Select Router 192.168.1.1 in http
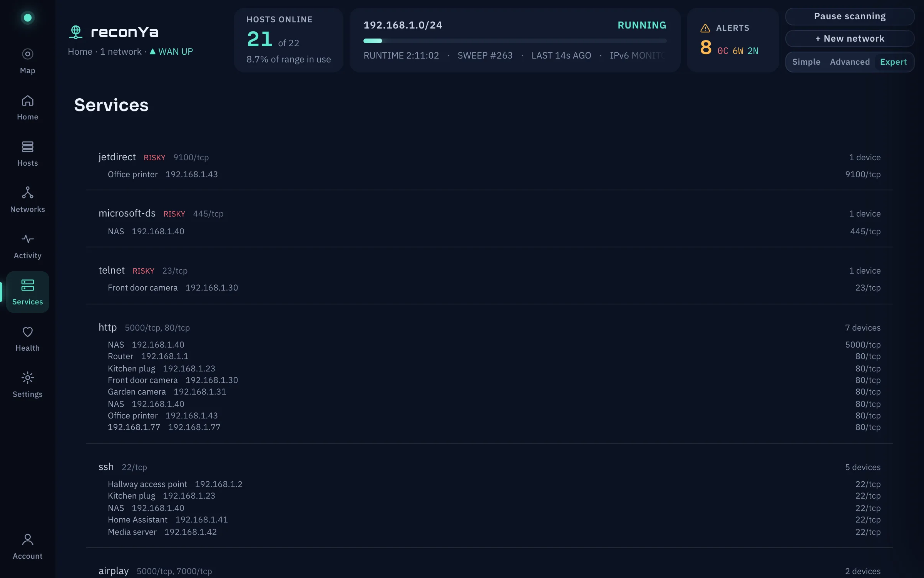The image size is (924, 578). pos(494,356)
